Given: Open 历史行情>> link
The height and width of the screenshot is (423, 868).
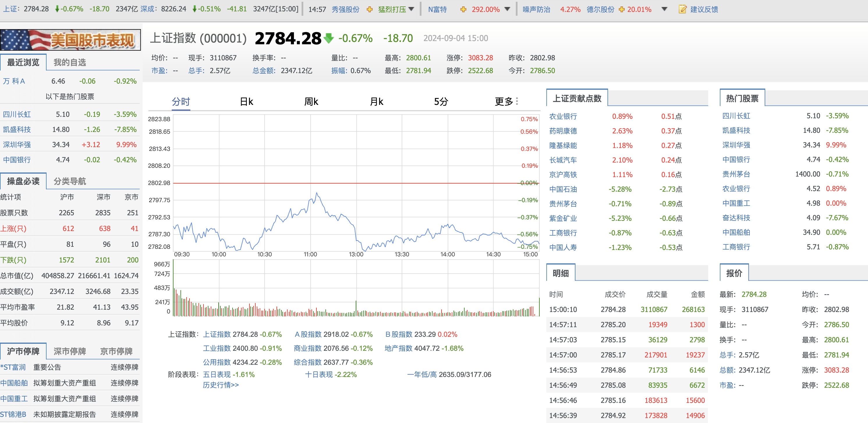Looking at the screenshot, I should [x=221, y=385].
